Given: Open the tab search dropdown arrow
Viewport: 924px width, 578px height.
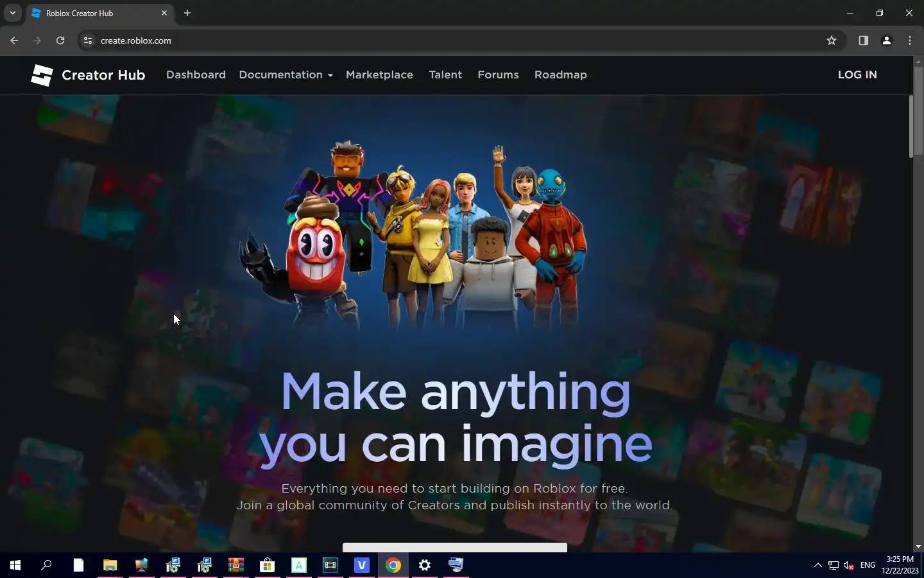Looking at the screenshot, I should pyautogui.click(x=12, y=13).
